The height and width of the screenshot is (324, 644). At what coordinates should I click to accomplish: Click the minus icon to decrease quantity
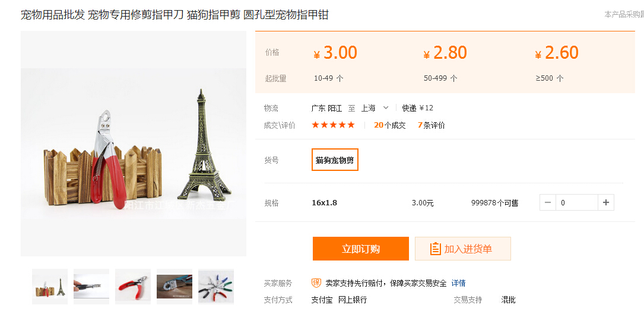point(548,202)
